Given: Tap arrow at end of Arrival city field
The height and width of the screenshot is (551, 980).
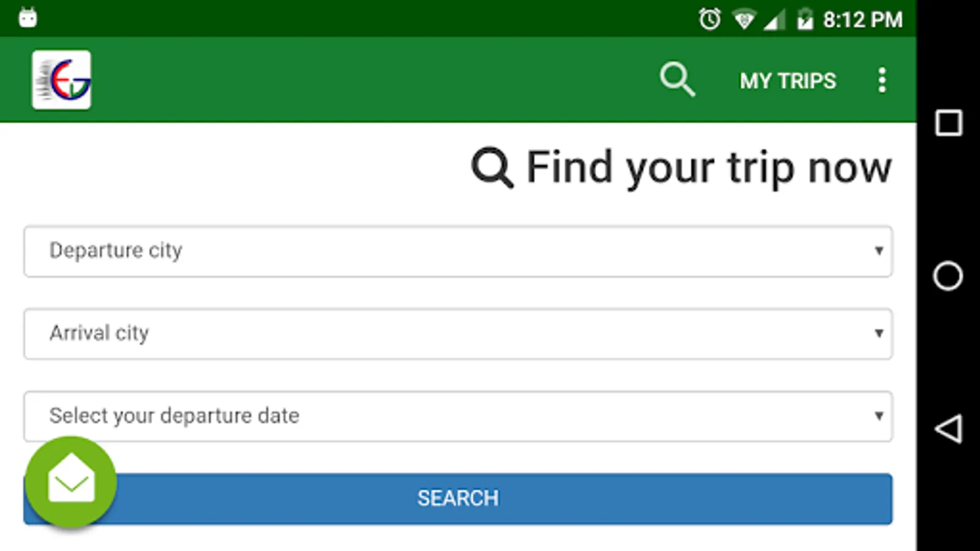Looking at the screenshot, I should tap(879, 333).
